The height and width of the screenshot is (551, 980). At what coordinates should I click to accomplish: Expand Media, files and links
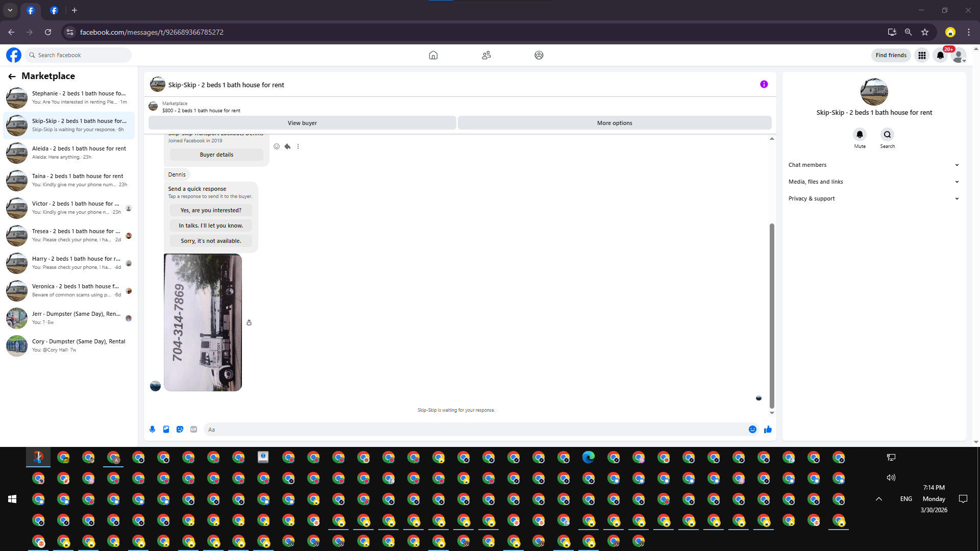(873, 182)
